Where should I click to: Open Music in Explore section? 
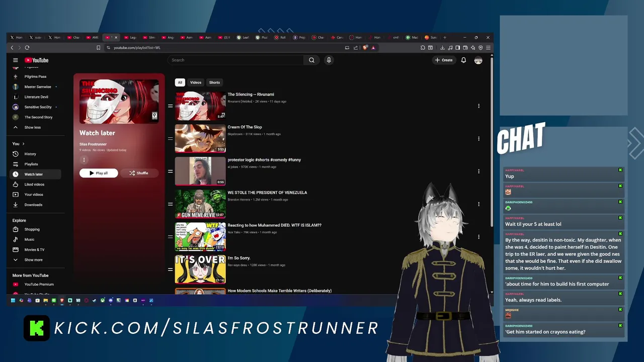point(35,239)
